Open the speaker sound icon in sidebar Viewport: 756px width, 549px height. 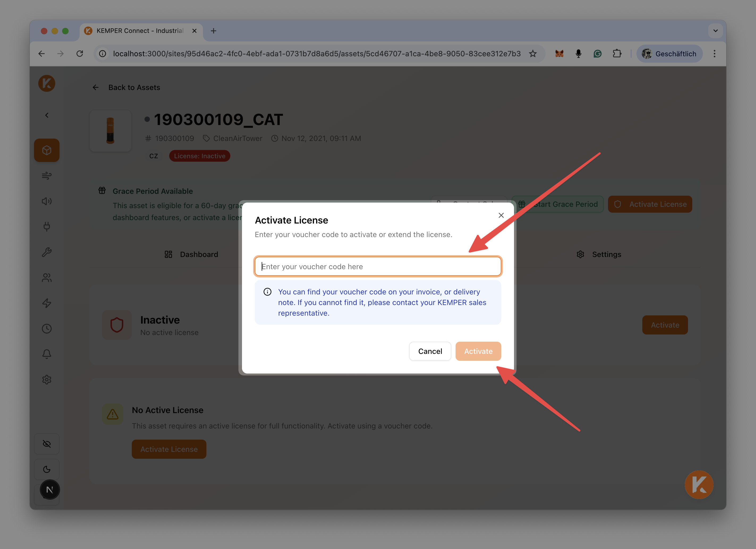click(47, 201)
